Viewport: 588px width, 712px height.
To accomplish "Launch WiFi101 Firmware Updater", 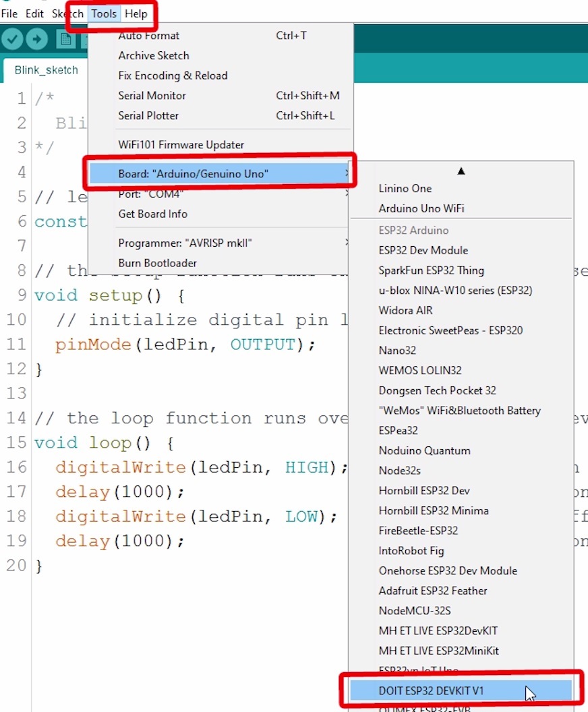I will 220,144.
